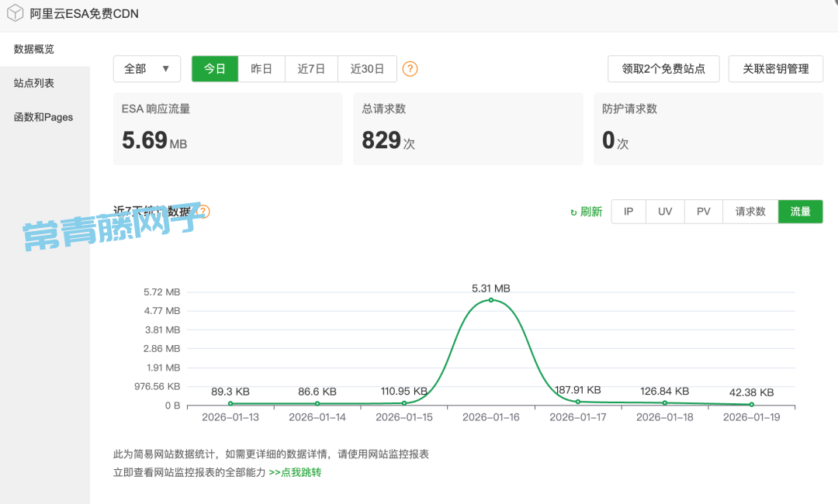Switch time range to 近30日

(367, 69)
